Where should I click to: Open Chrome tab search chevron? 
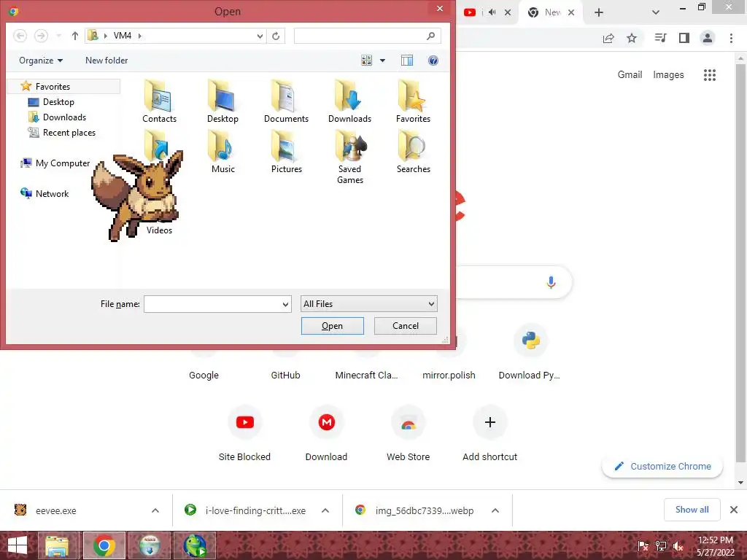[656, 12]
